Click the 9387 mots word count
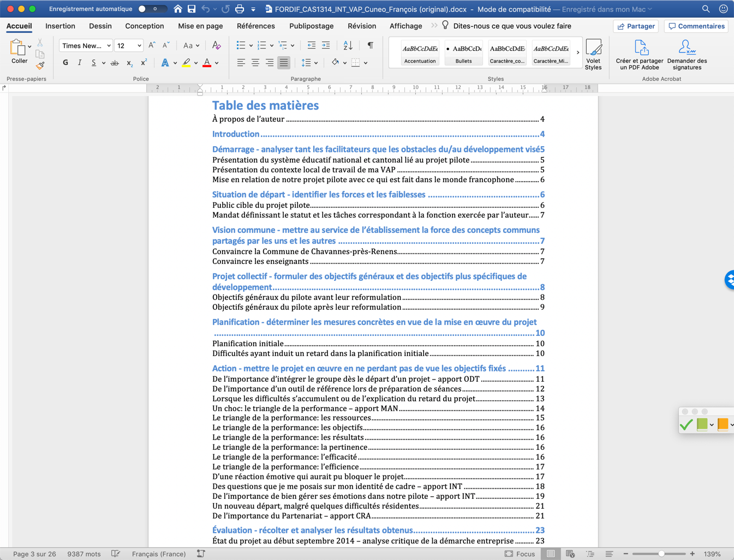Screen dimensions: 734x560 84,553
